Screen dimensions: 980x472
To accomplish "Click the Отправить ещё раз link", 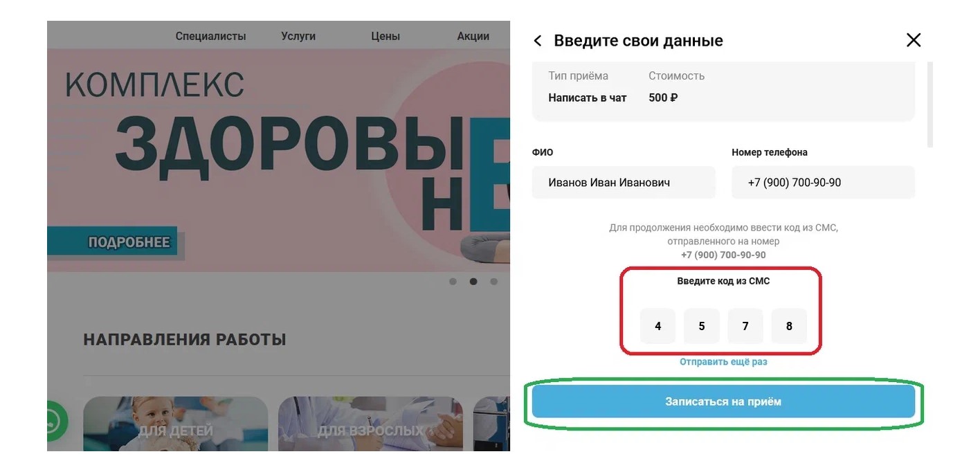I will click(723, 362).
